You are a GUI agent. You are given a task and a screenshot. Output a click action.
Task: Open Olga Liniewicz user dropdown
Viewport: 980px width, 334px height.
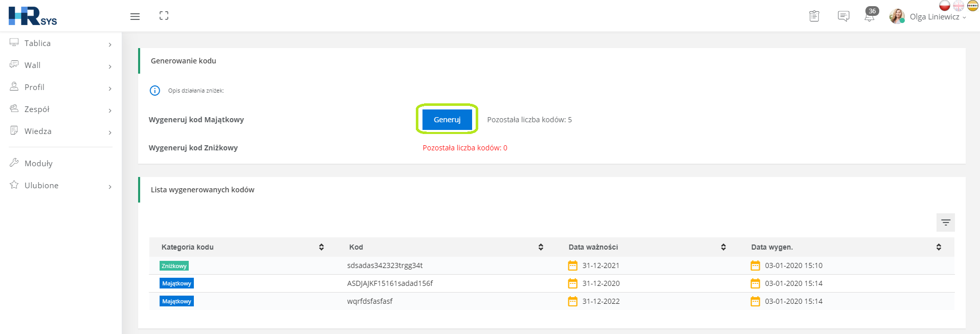pyautogui.click(x=938, y=17)
